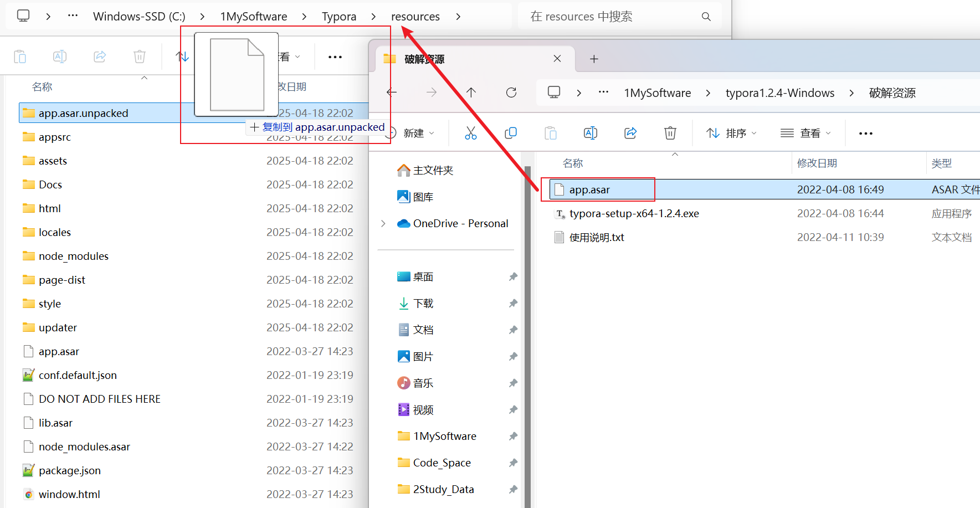This screenshot has height=508, width=980.
Task: Open 下载 downloads in the sidebar
Action: [415, 303]
